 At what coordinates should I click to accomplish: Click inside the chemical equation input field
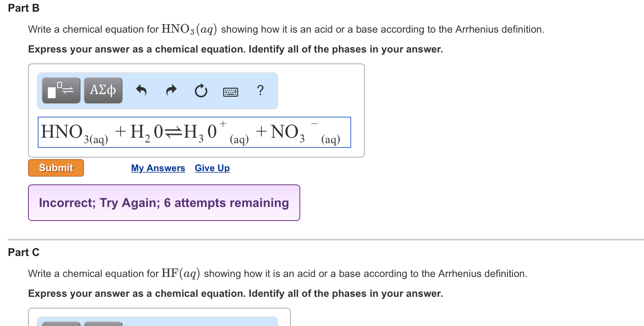pyautogui.click(x=194, y=132)
